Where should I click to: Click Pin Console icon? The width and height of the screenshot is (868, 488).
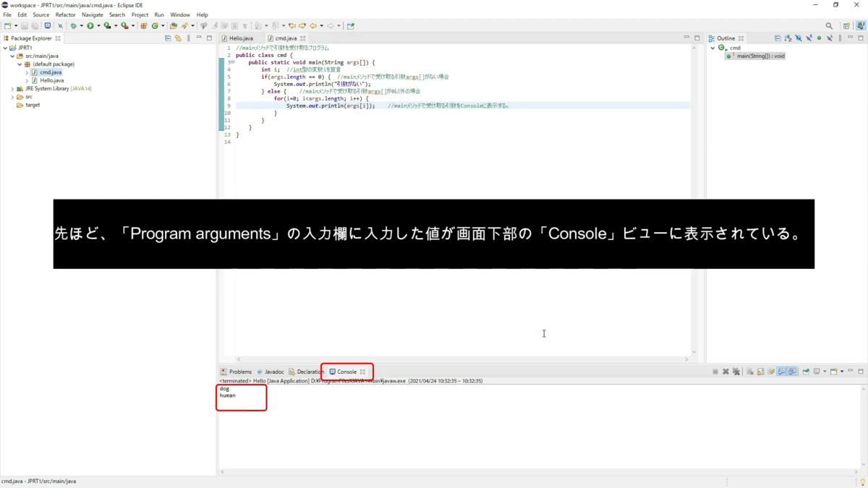[x=806, y=371]
